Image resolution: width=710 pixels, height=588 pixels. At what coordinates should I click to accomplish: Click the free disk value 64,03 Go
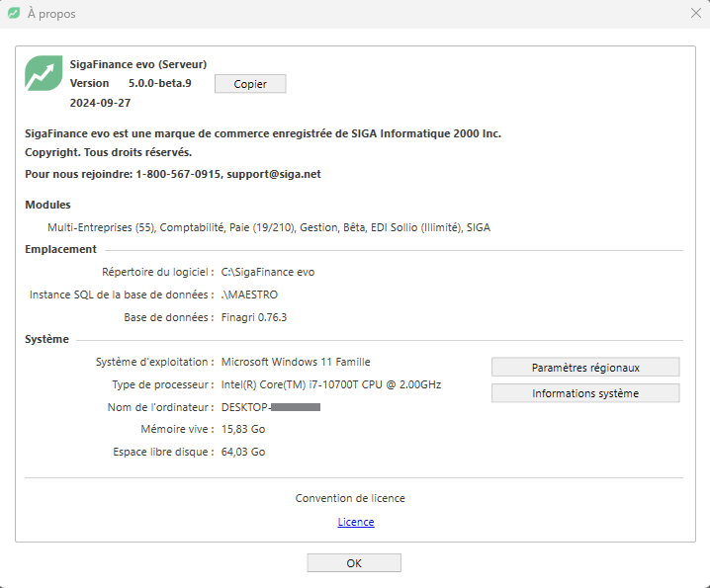click(x=243, y=452)
